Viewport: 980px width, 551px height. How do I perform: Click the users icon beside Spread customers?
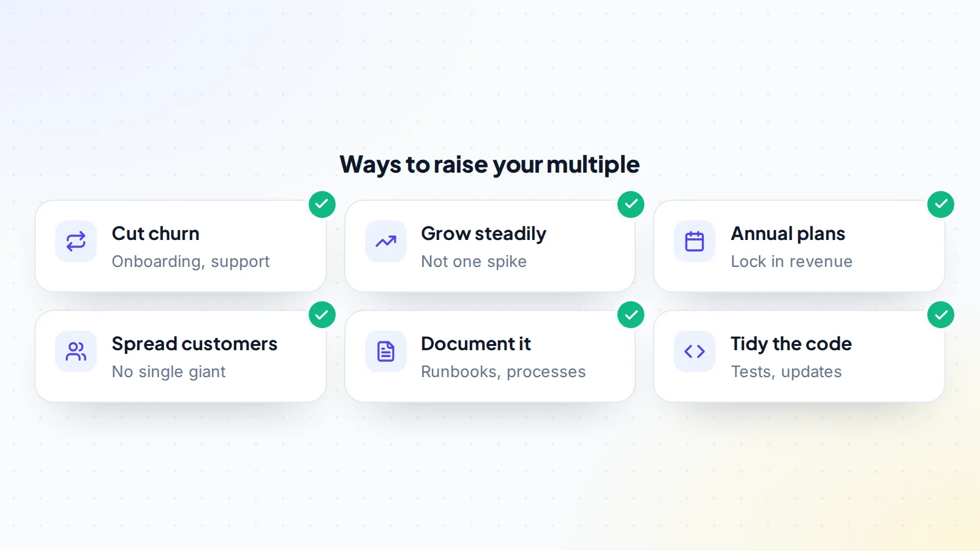click(76, 351)
